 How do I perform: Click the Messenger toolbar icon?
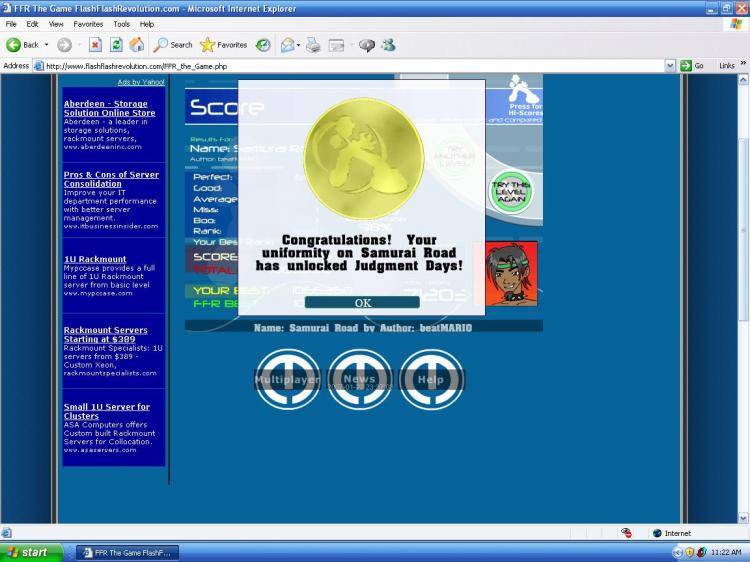point(388,45)
